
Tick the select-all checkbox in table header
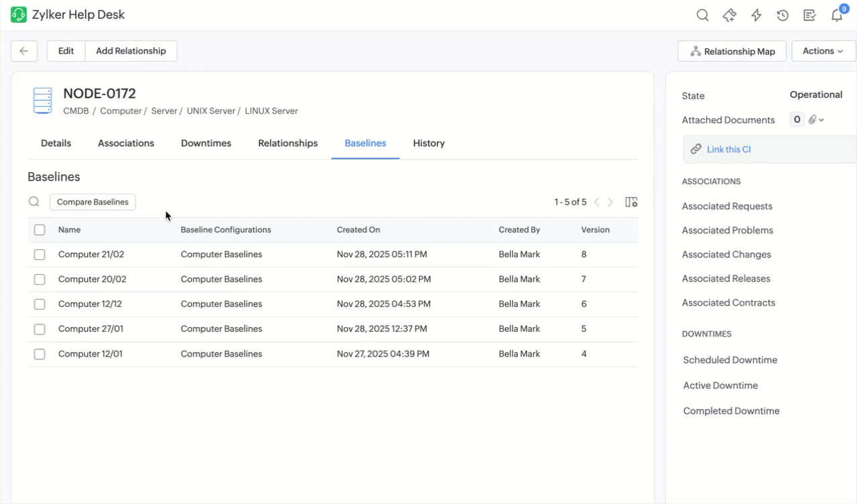pyautogui.click(x=40, y=230)
